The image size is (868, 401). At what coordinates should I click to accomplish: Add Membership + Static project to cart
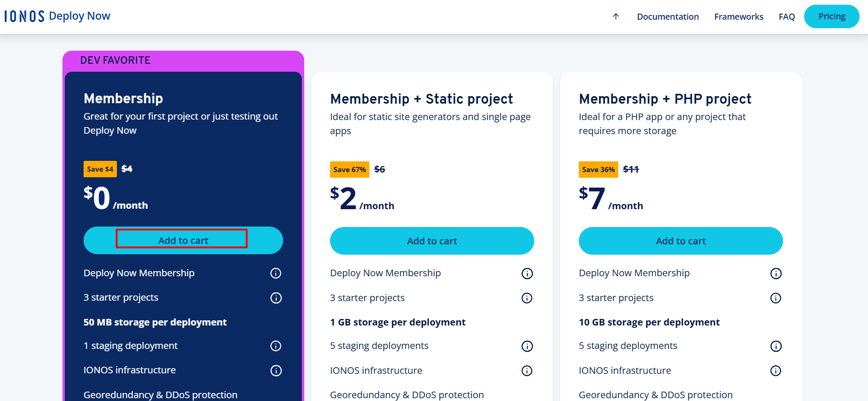coord(432,241)
